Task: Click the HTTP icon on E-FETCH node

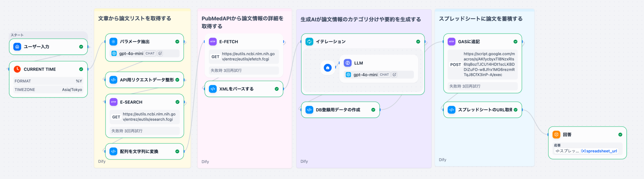Action: 213,42
